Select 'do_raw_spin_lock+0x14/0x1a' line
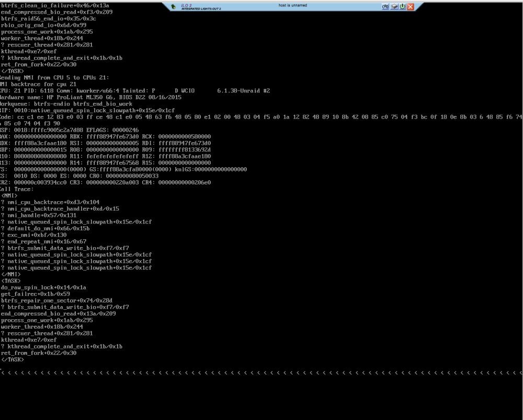523x420 pixels. 44,287
